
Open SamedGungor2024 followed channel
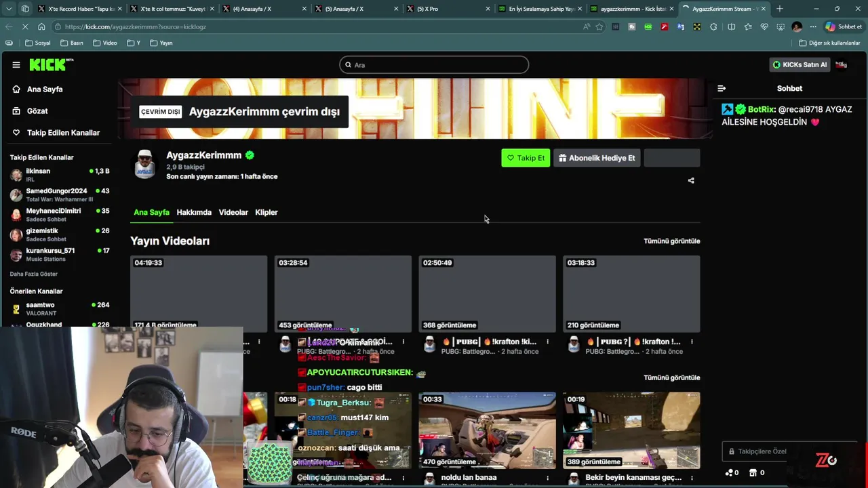click(x=60, y=195)
